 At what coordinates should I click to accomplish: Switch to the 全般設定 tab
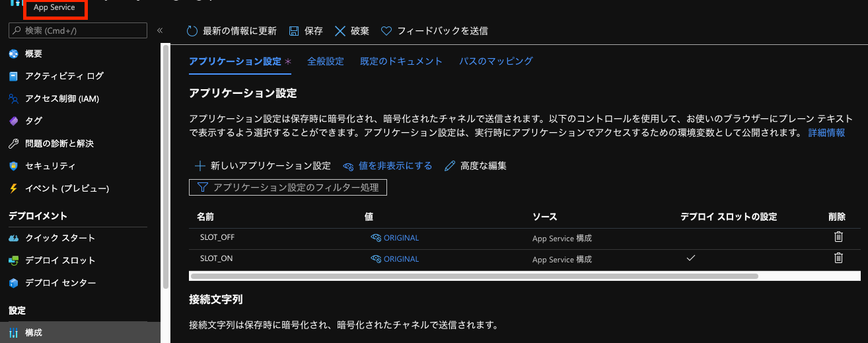coord(326,61)
